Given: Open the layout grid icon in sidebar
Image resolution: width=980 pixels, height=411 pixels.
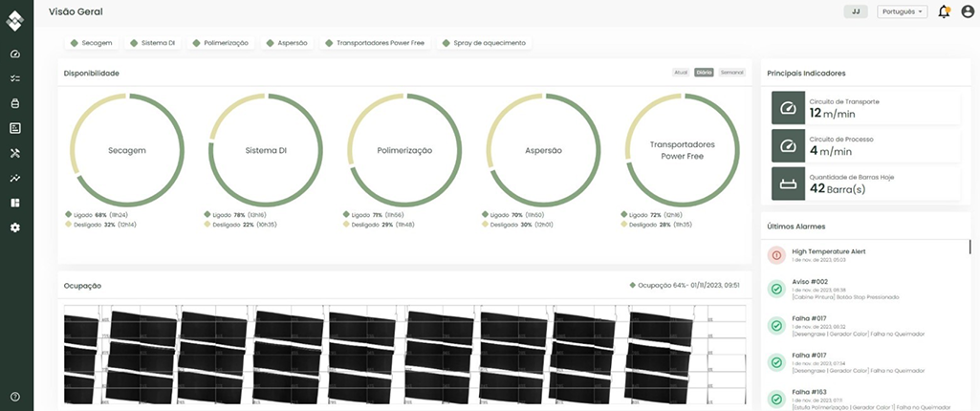Looking at the screenshot, I should tap(15, 203).
